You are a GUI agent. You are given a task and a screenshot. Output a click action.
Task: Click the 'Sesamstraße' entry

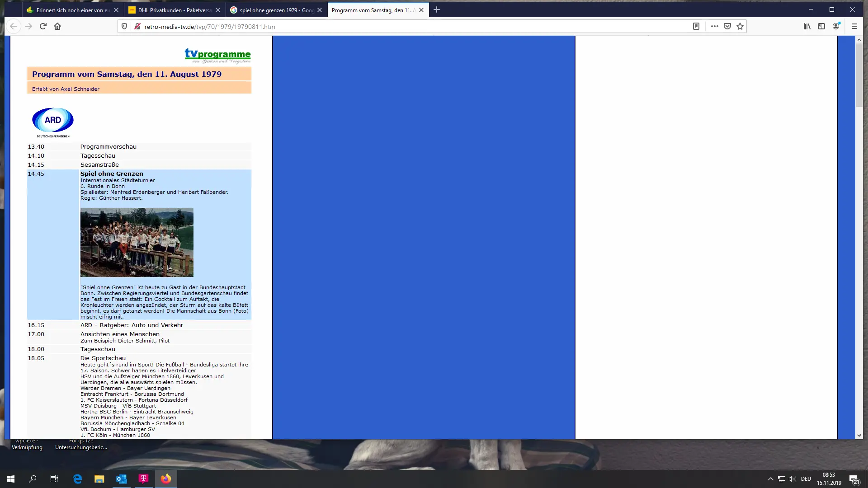pyautogui.click(x=99, y=164)
